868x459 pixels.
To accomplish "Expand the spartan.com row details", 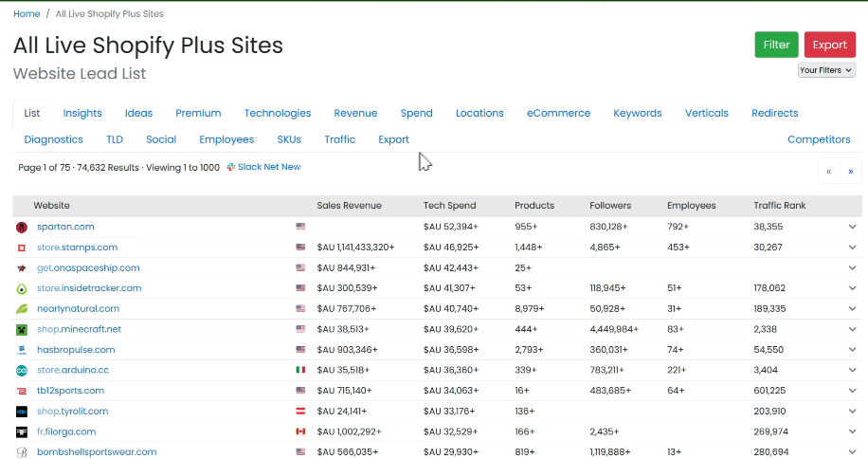I will 853,227.
